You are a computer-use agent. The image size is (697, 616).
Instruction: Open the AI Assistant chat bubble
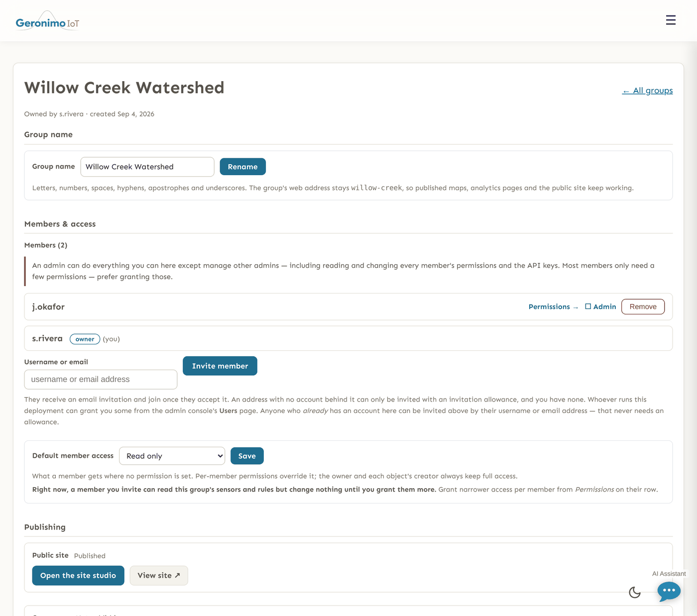pos(669,591)
